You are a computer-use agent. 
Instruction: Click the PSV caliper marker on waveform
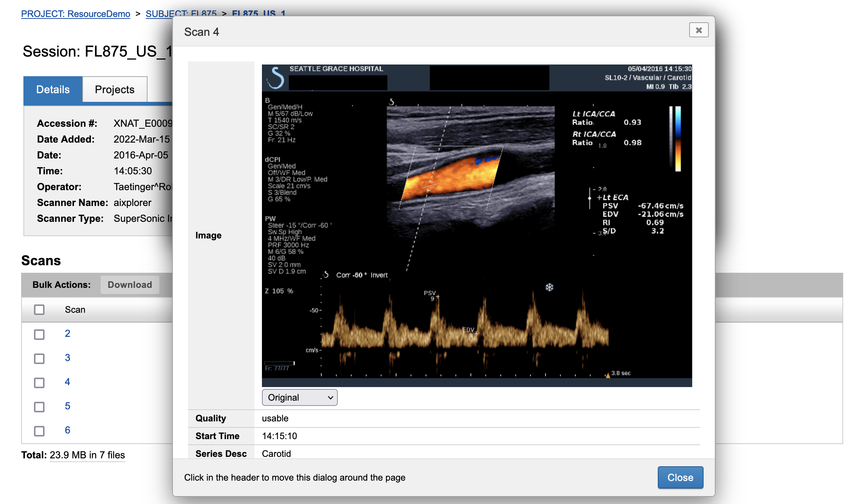[437, 297]
